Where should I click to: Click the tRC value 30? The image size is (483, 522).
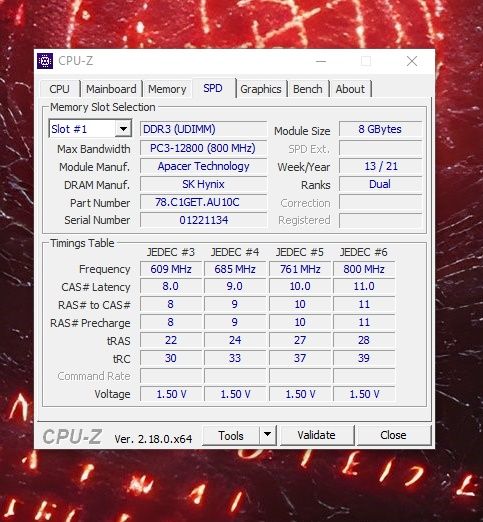pos(171,358)
